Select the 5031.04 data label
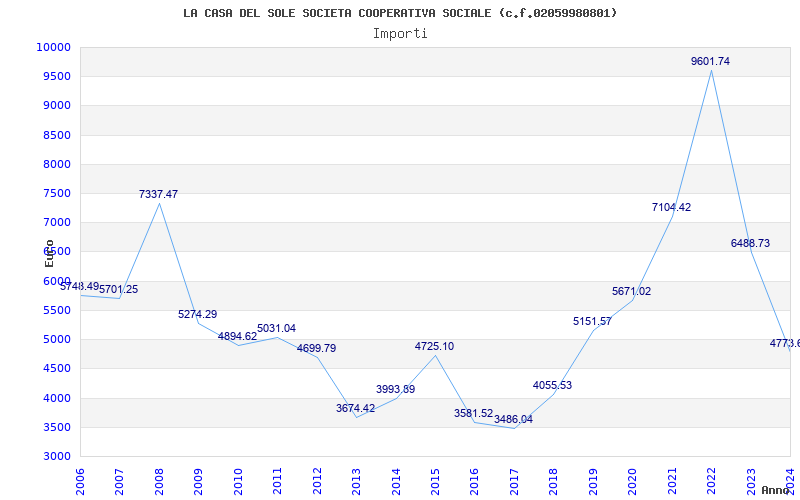800x500 pixels. point(277,329)
